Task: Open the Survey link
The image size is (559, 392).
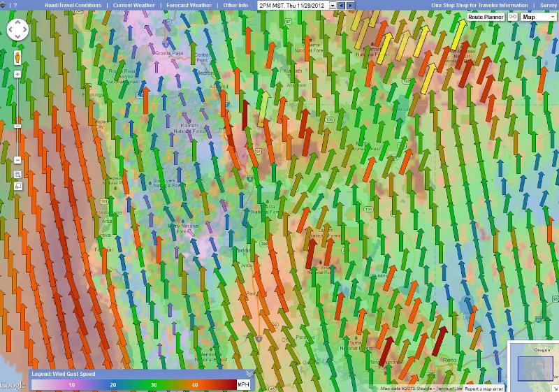Action: point(548,5)
